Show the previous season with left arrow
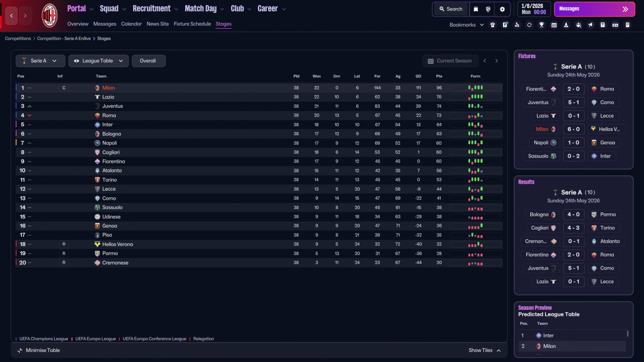The width and height of the screenshot is (644, 362). 485,61
